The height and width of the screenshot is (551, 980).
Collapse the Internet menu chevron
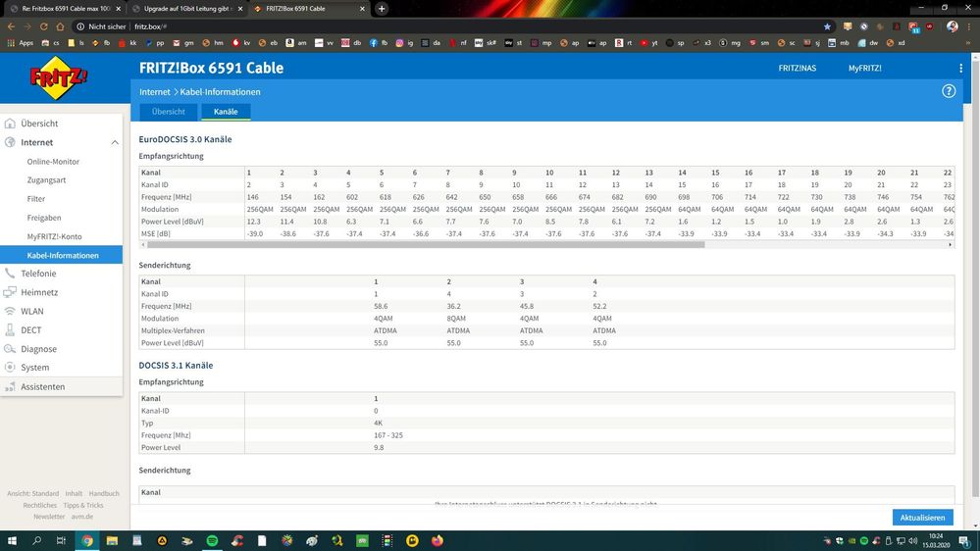click(x=115, y=142)
